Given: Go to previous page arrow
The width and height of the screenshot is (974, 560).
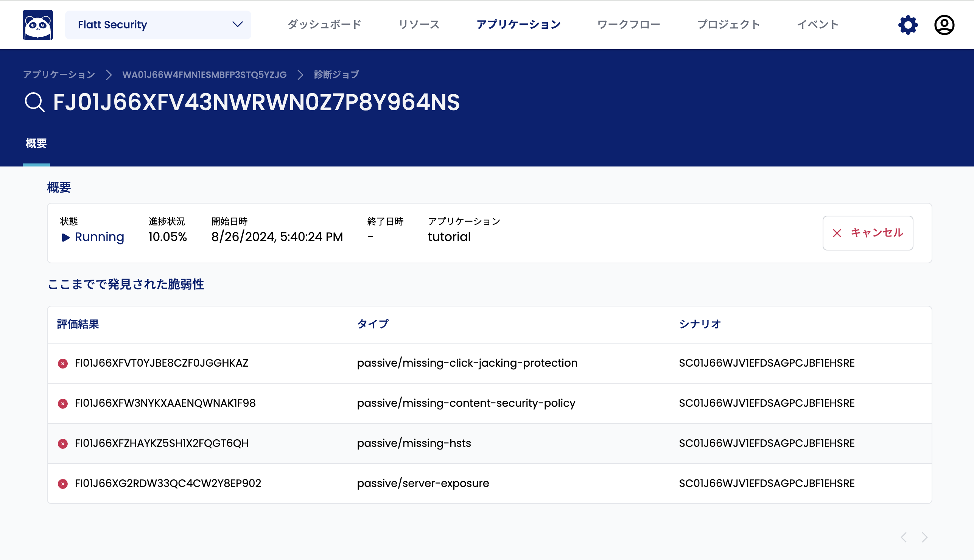Looking at the screenshot, I should (904, 537).
